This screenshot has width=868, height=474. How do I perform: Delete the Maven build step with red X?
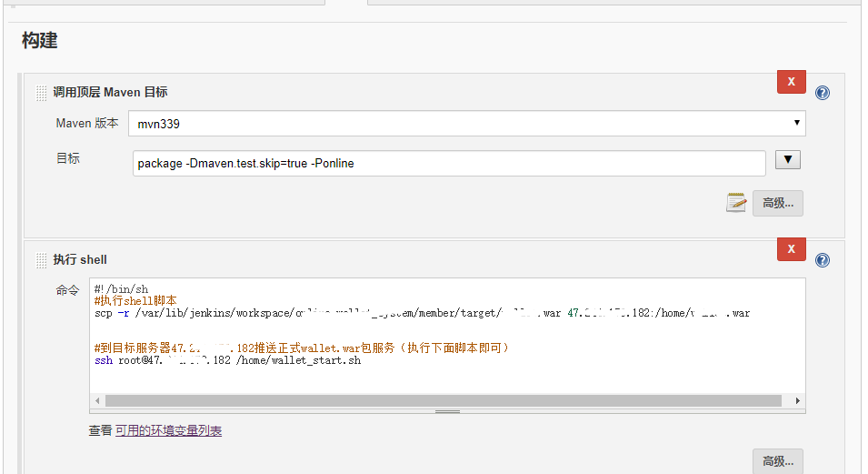click(x=791, y=82)
